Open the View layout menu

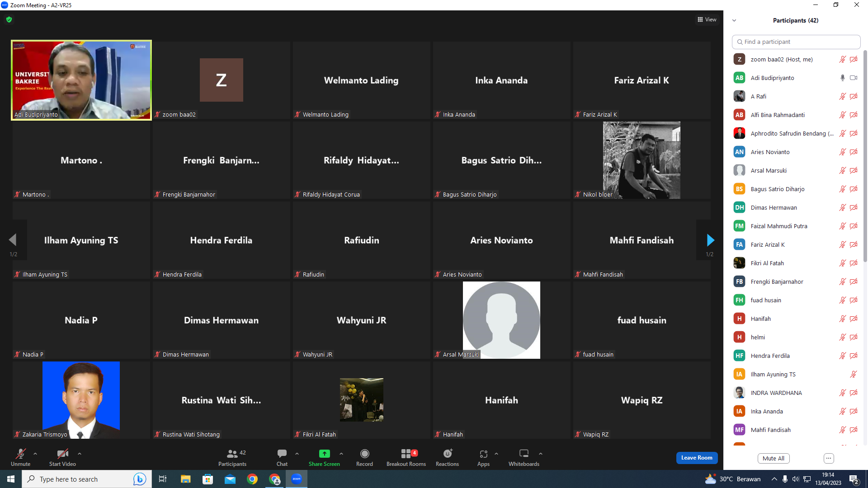[707, 19]
